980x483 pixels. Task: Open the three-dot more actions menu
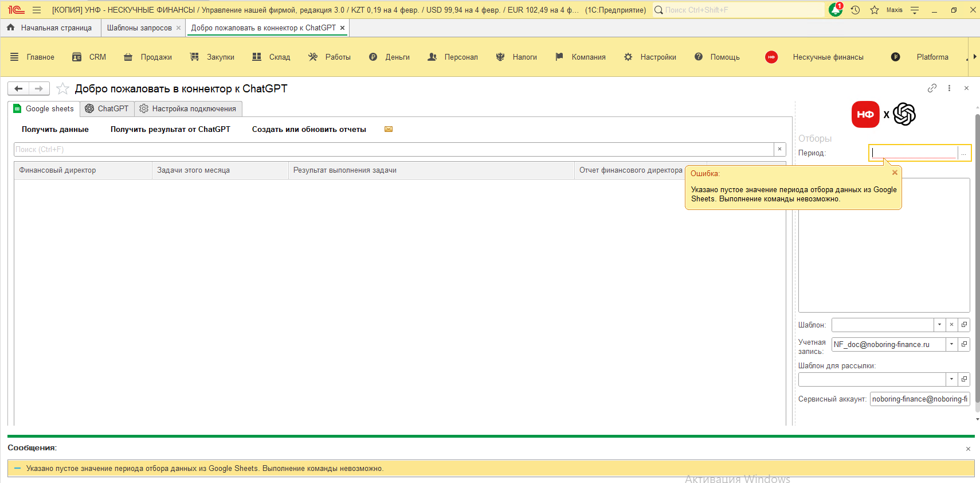949,88
